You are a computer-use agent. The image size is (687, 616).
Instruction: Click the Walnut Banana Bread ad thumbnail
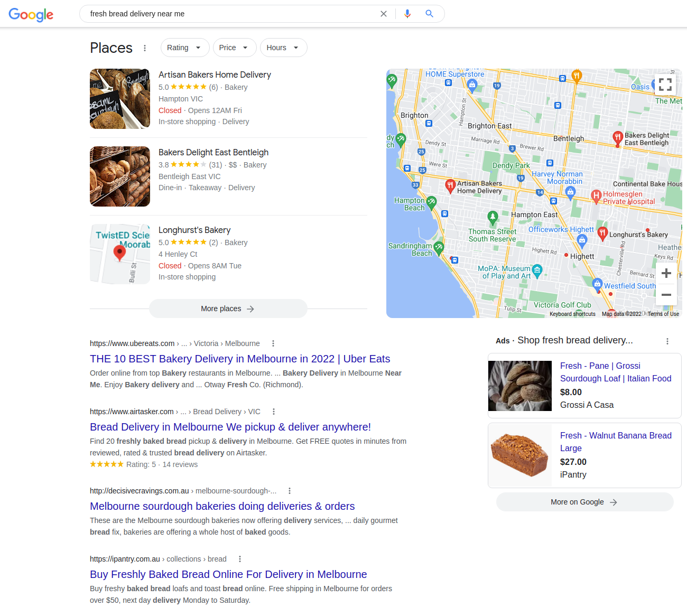[519, 455]
